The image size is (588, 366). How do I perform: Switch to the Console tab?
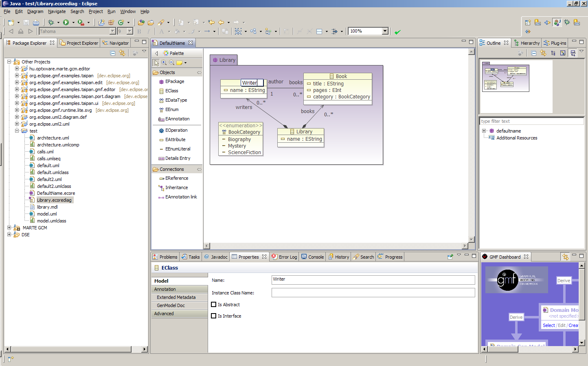[312, 257]
